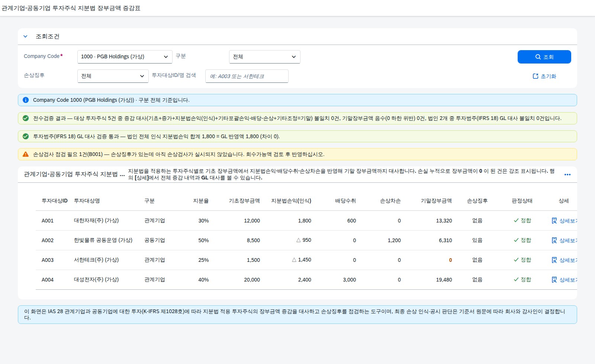Click the highlighted 0 기말장부금액 of A003
The image size is (595, 364).
pos(450,260)
